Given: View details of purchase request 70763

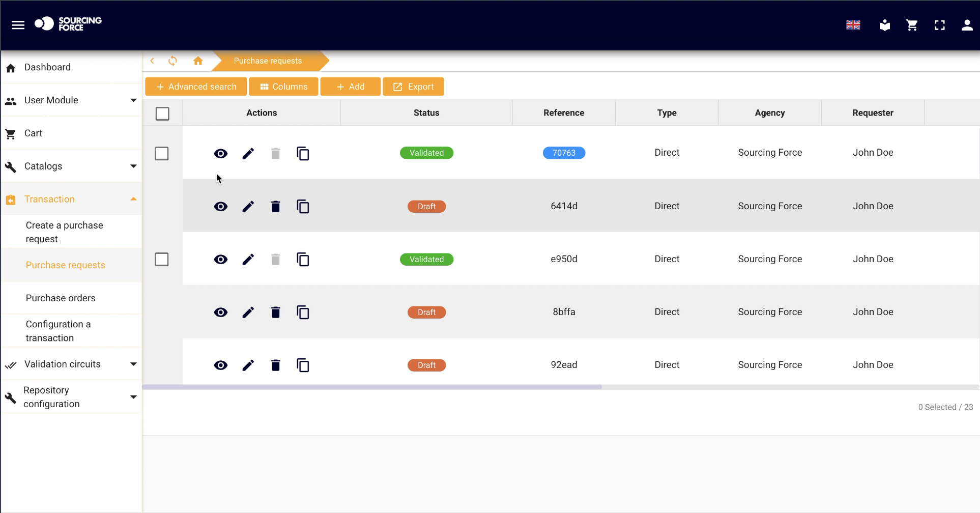Looking at the screenshot, I should coord(220,153).
